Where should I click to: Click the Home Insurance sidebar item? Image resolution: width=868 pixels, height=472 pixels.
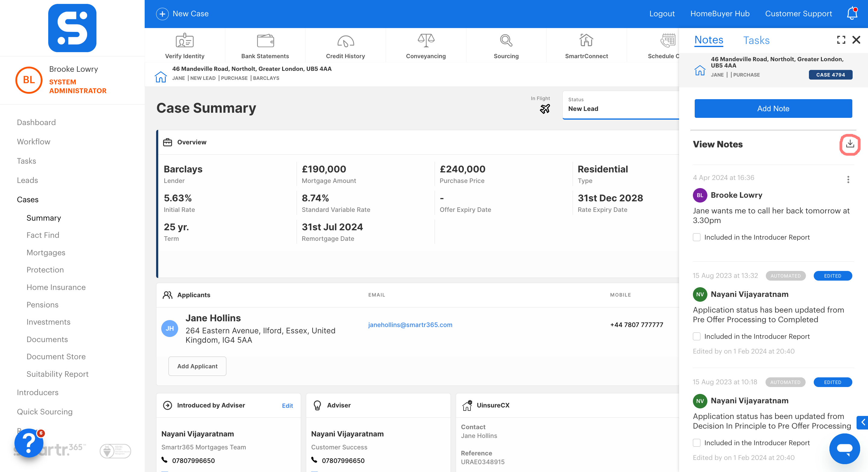point(56,287)
